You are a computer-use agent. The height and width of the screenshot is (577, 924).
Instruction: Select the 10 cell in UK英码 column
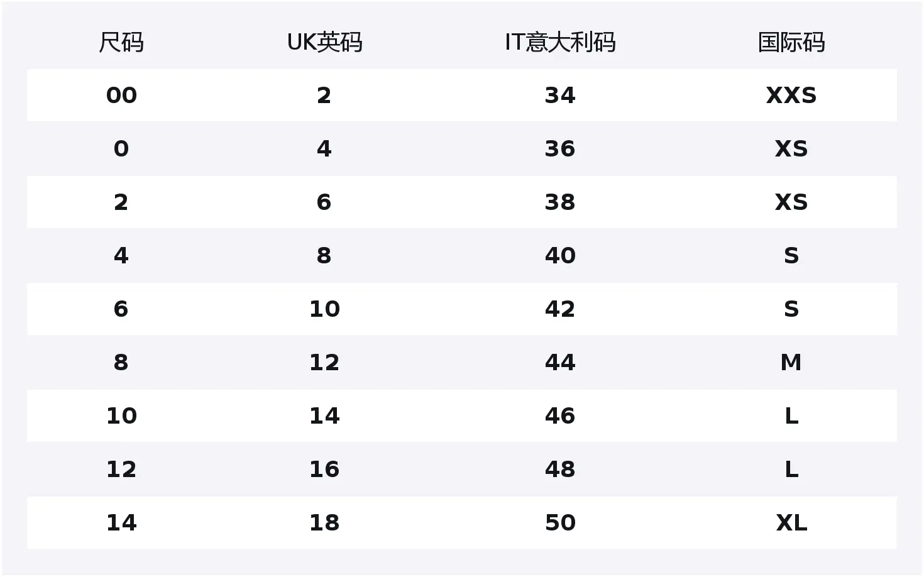[324, 309]
